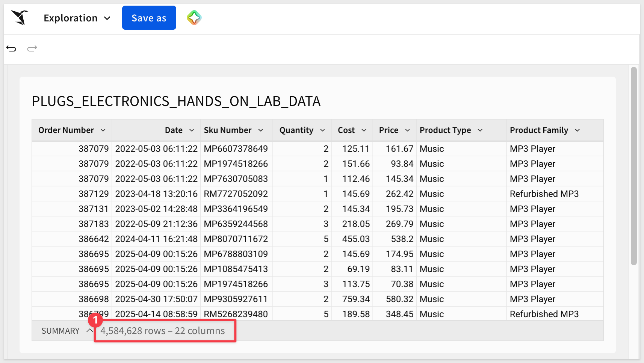Open Price column dropdown arrow
The width and height of the screenshot is (644, 363).
pos(407,130)
